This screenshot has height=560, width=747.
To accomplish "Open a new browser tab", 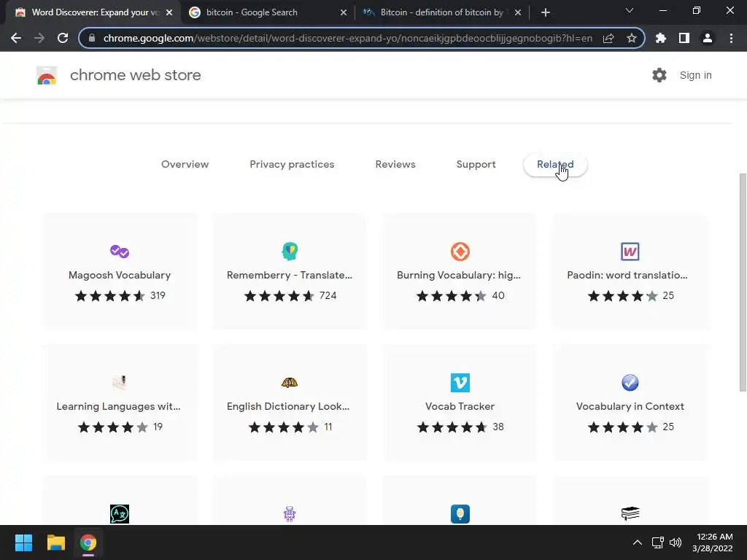I will click(546, 12).
